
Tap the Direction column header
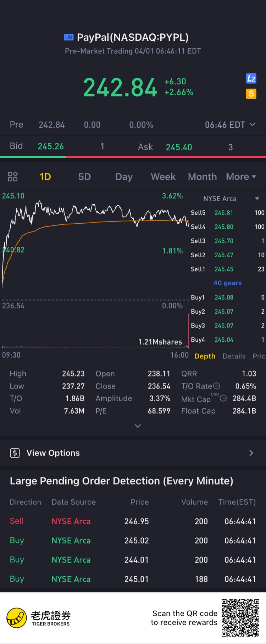pyautogui.click(x=25, y=502)
